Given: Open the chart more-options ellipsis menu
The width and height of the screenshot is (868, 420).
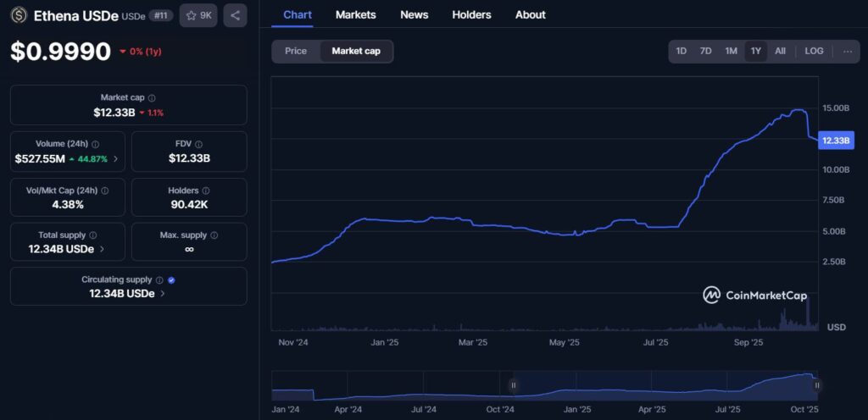Looking at the screenshot, I should [x=848, y=51].
